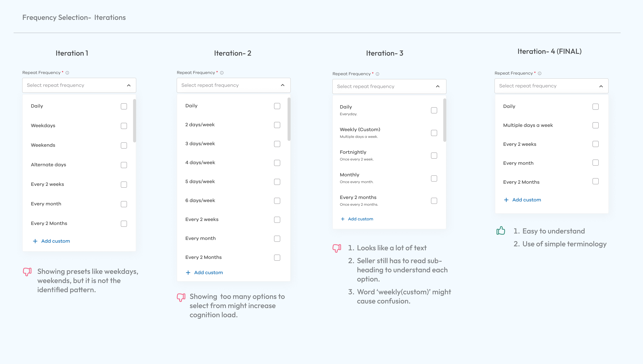Screen dimensions: 643x364
Task: Click info icon beside Iteration-3 Repeat Frequency label
Action: pyautogui.click(x=377, y=74)
